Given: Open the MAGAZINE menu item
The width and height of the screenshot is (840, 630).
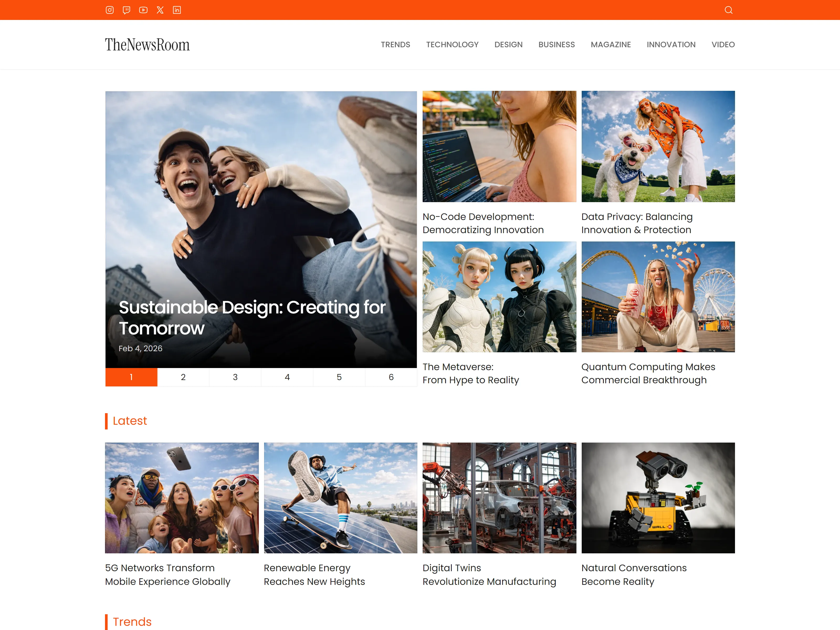Looking at the screenshot, I should [x=611, y=44].
